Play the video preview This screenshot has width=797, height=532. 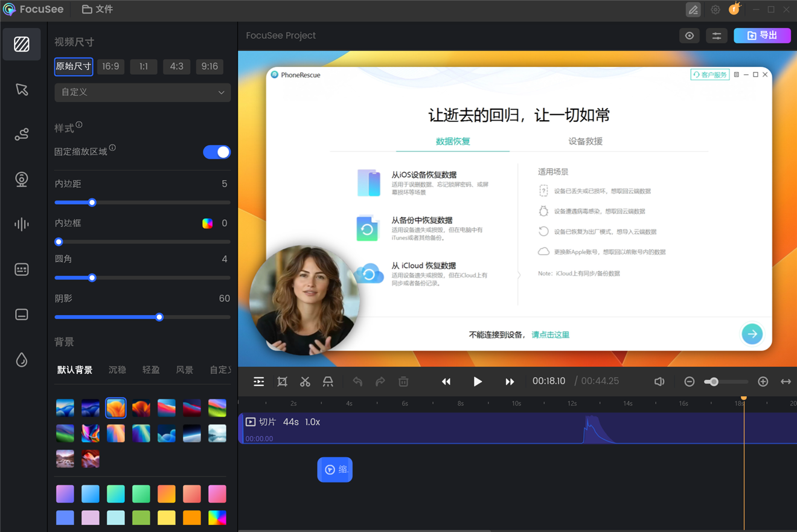pos(478,382)
